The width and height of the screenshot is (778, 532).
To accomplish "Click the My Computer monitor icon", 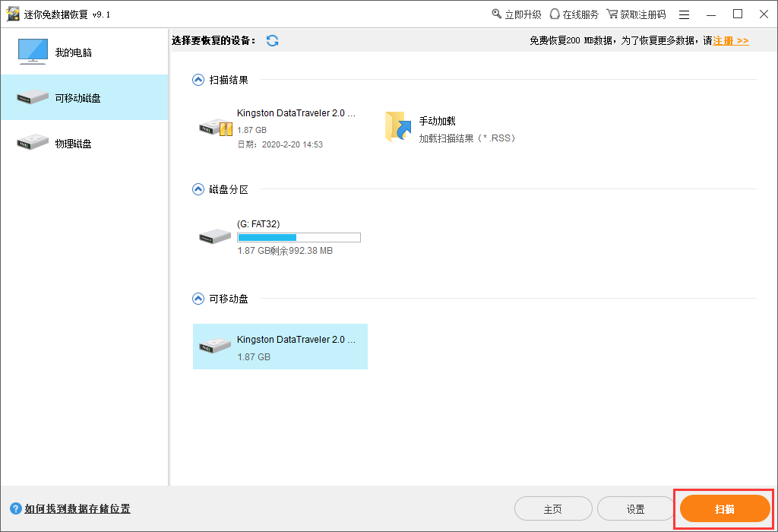I will click(x=33, y=52).
